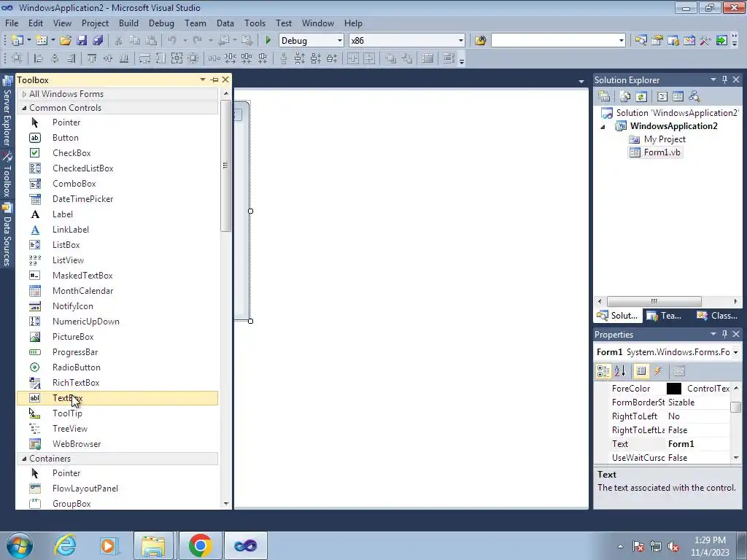Viewport: 747px width, 560px height.
Task: Select the DateTimePicker control
Action: 117,198
